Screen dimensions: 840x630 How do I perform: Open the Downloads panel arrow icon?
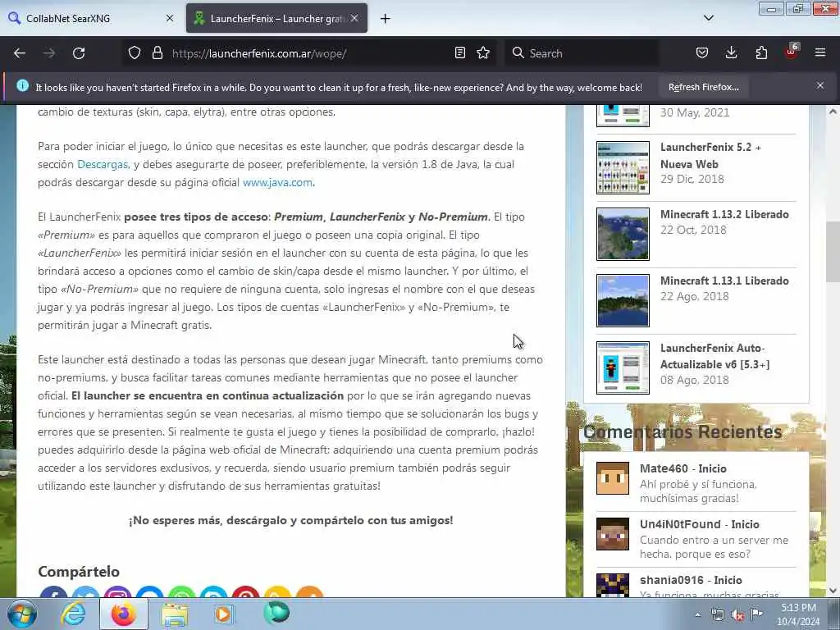point(731,53)
